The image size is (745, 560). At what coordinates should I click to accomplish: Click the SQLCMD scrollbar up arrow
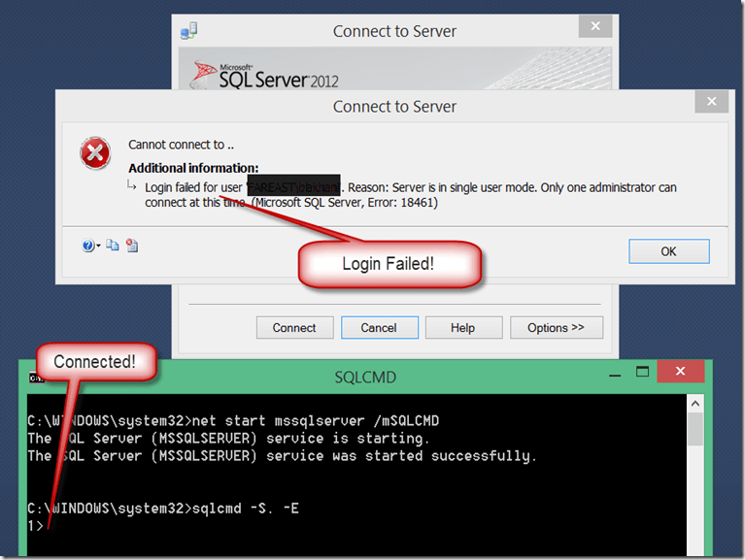(695, 403)
